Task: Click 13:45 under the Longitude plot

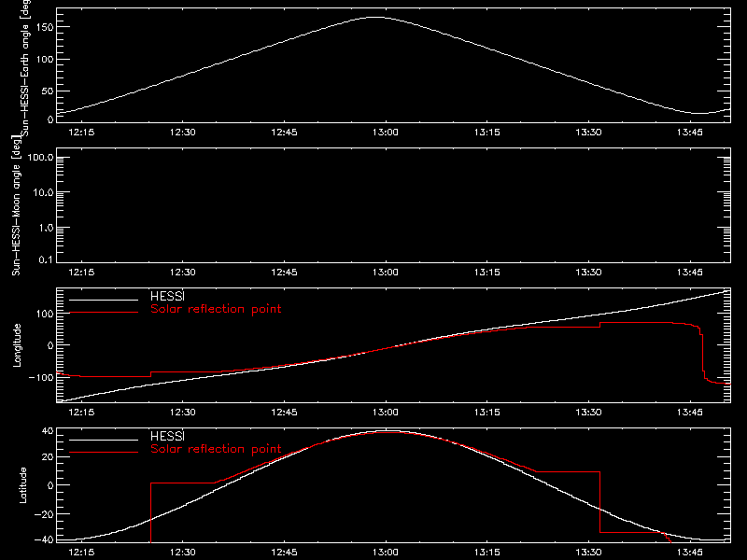Action: 689,413
